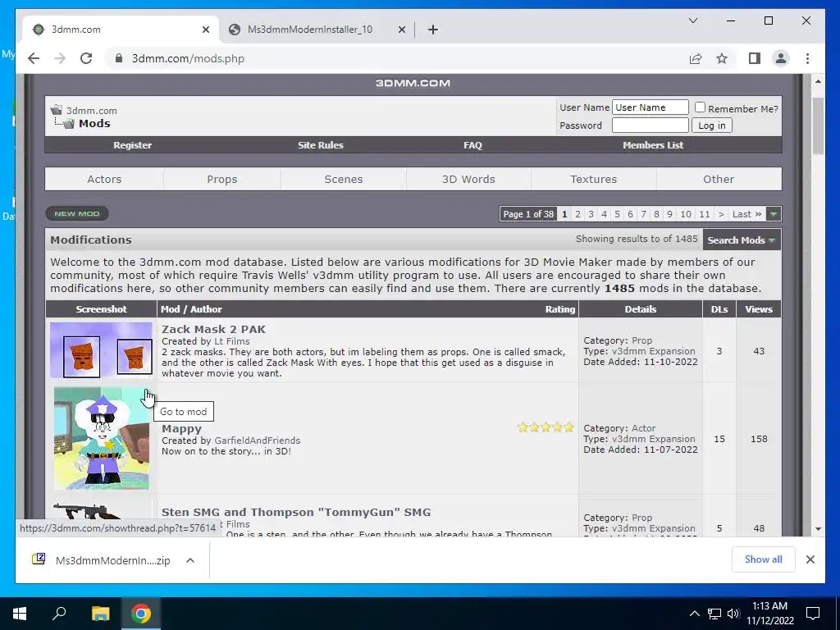The height and width of the screenshot is (630, 840).
Task: Open taskbar search magnifier
Action: coord(59,614)
